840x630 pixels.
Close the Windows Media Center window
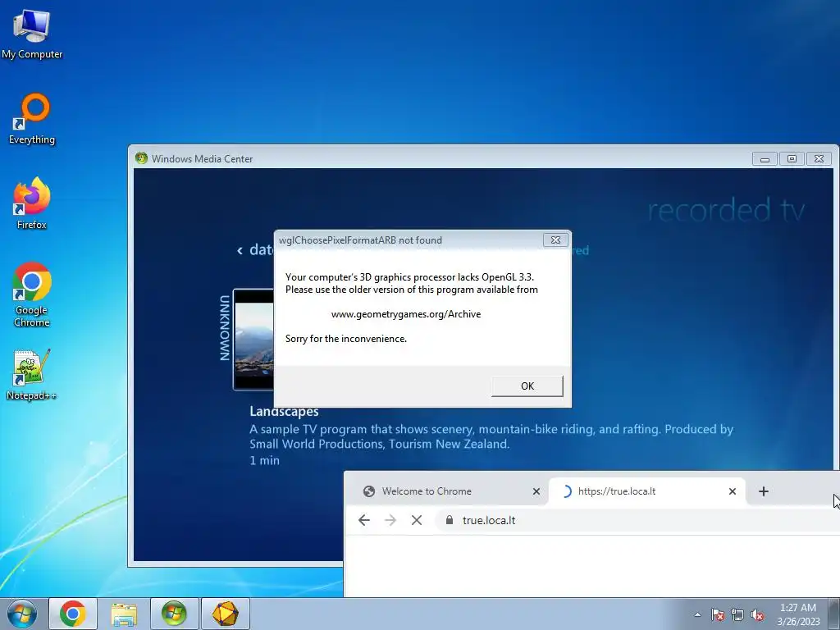[x=819, y=158]
